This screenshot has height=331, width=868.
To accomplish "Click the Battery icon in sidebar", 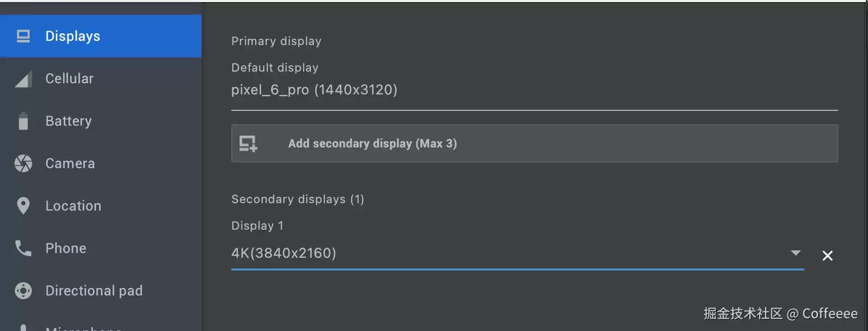I will point(23,121).
